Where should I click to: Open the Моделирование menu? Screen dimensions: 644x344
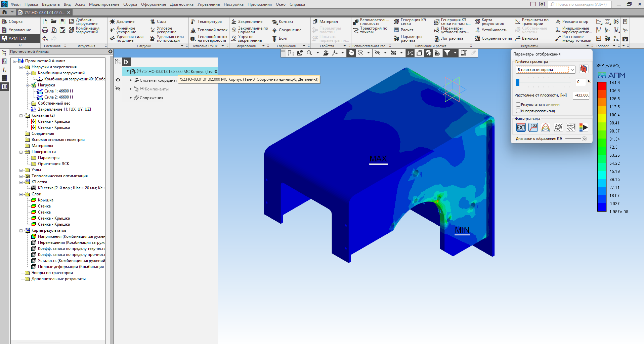104,4
